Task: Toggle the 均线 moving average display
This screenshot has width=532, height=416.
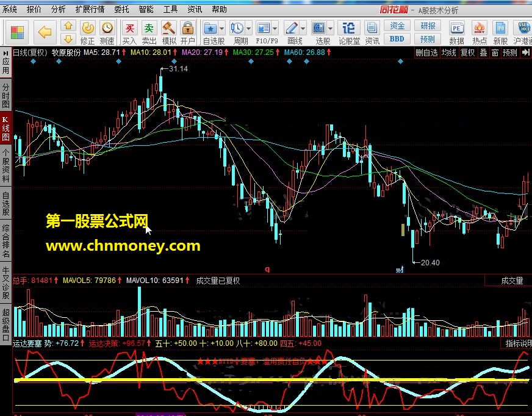Action: 449,52
